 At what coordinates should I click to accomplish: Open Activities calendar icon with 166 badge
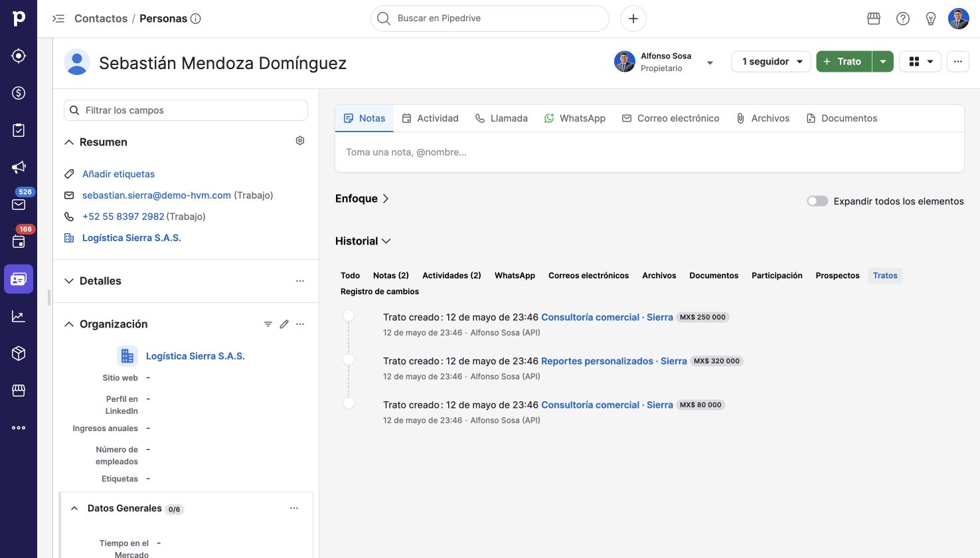[x=19, y=242]
